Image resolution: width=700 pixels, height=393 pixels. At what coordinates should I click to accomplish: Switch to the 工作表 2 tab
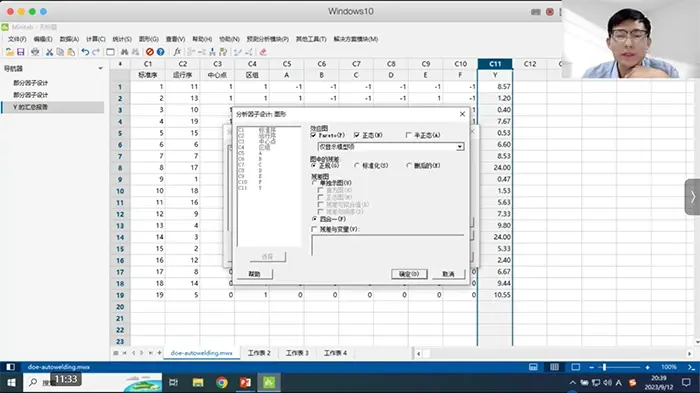coord(259,353)
